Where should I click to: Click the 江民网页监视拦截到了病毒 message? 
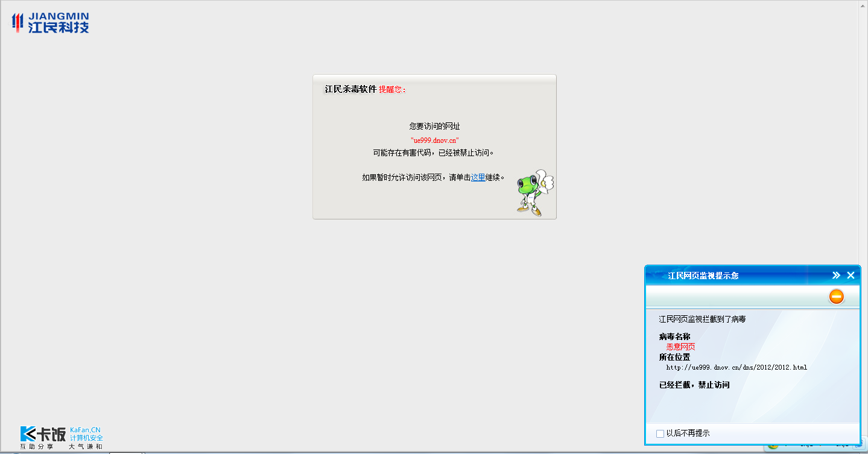point(702,319)
